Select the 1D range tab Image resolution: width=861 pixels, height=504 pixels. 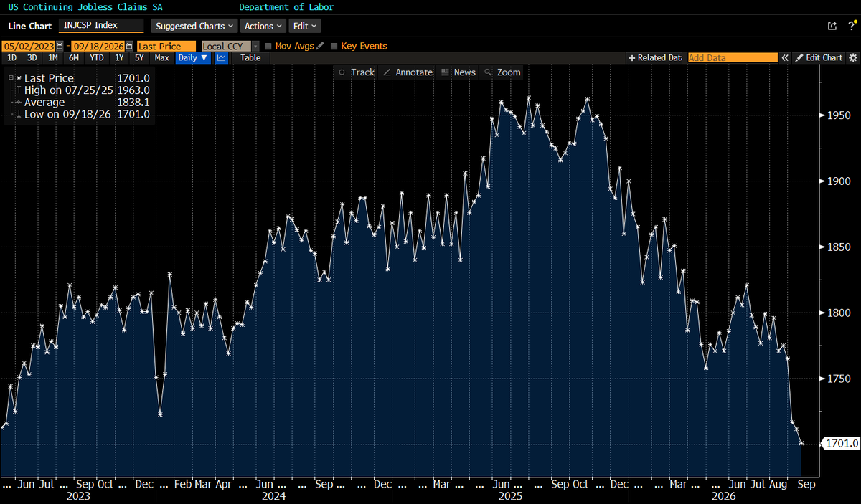[11, 57]
